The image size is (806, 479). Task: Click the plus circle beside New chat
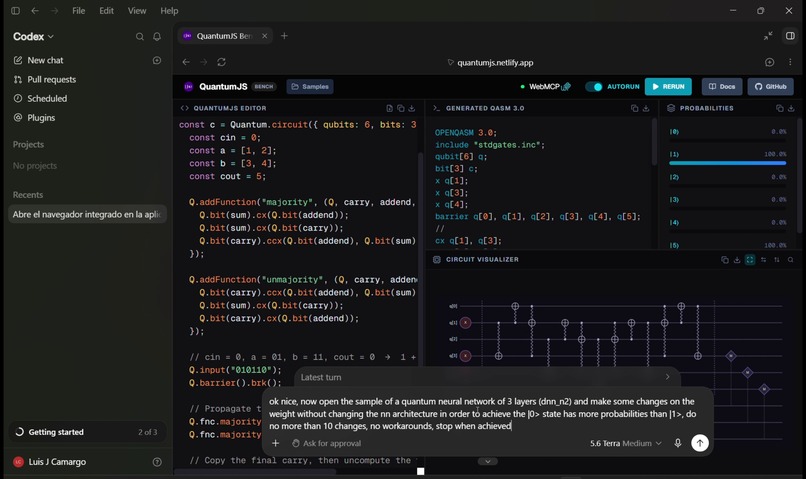[157, 60]
